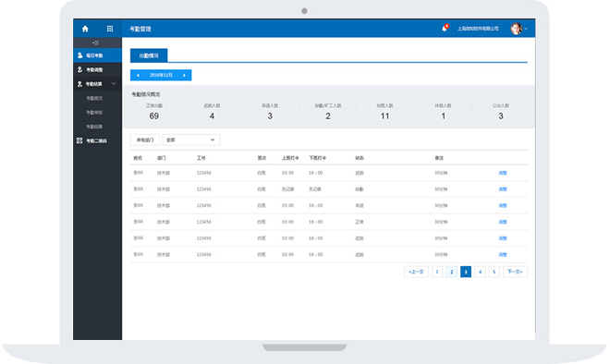Click the 考勤管理 header title
This screenshot has height=364, width=610.
(x=140, y=29)
